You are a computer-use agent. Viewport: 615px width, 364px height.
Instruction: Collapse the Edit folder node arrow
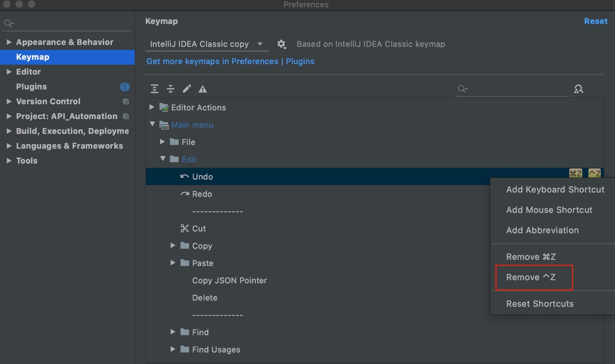tap(163, 159)
